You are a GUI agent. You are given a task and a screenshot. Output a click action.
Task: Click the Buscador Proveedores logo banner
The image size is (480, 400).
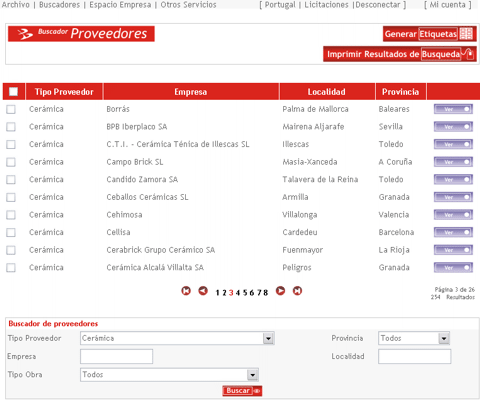click(x=81, y=34)
